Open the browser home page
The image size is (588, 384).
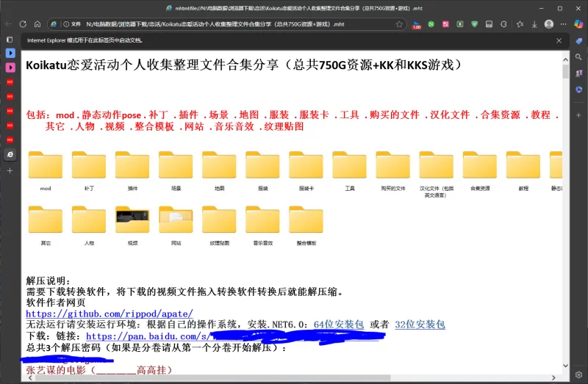[x=37, y=24]
